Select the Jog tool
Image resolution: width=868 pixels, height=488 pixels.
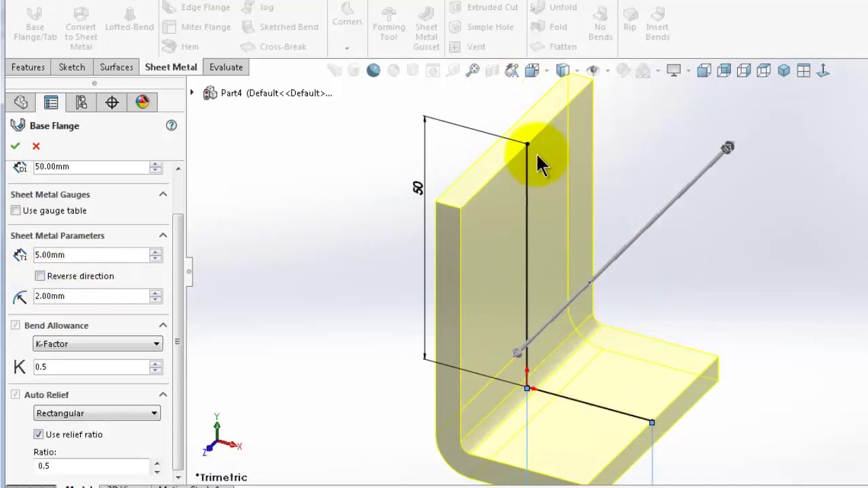[258, 7]
